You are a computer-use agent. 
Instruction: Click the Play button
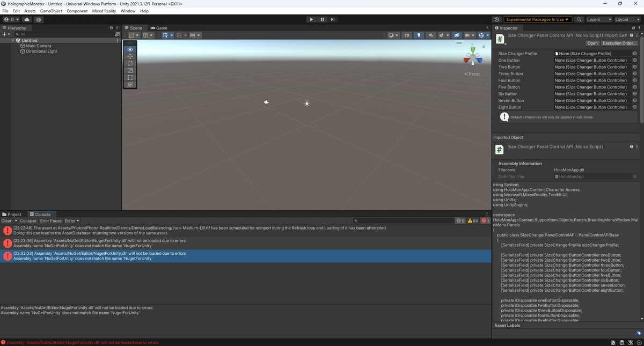pos(311,19)
